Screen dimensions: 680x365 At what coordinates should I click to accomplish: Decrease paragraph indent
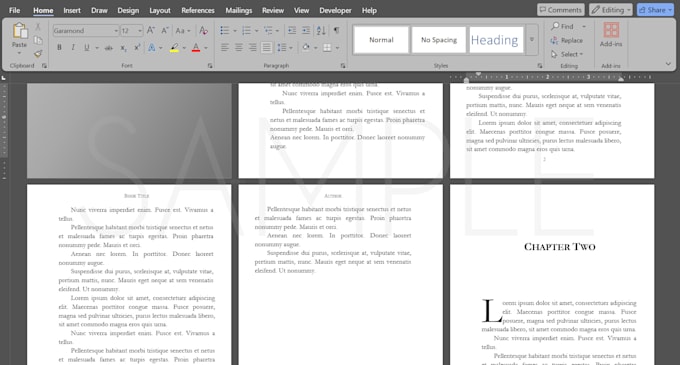(x=292, y=30)
